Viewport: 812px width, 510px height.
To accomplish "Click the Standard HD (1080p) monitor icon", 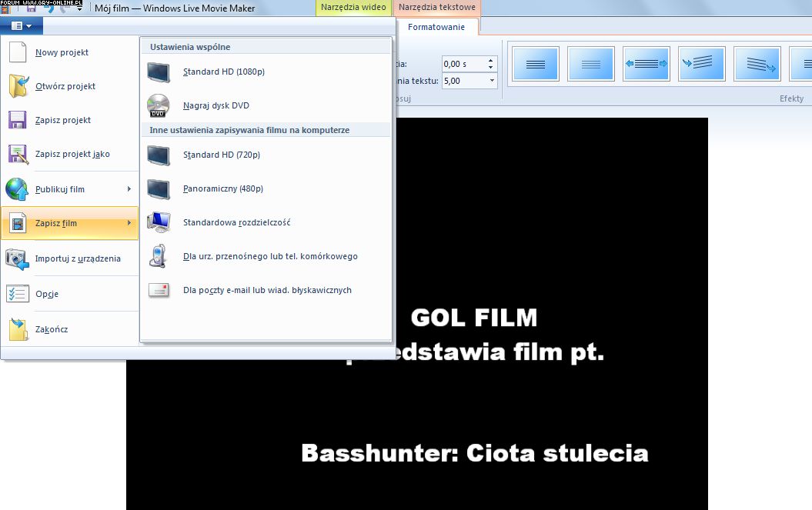I will [159, 72].
